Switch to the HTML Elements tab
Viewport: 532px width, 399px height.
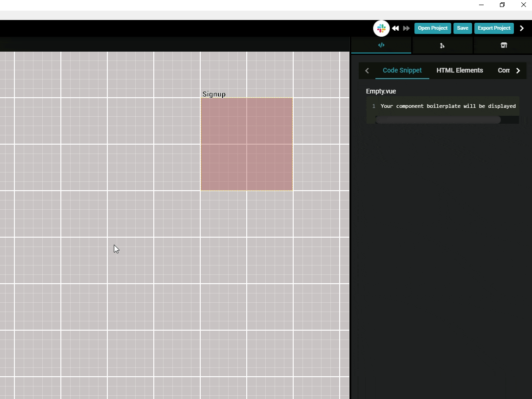tap(460, 70)
